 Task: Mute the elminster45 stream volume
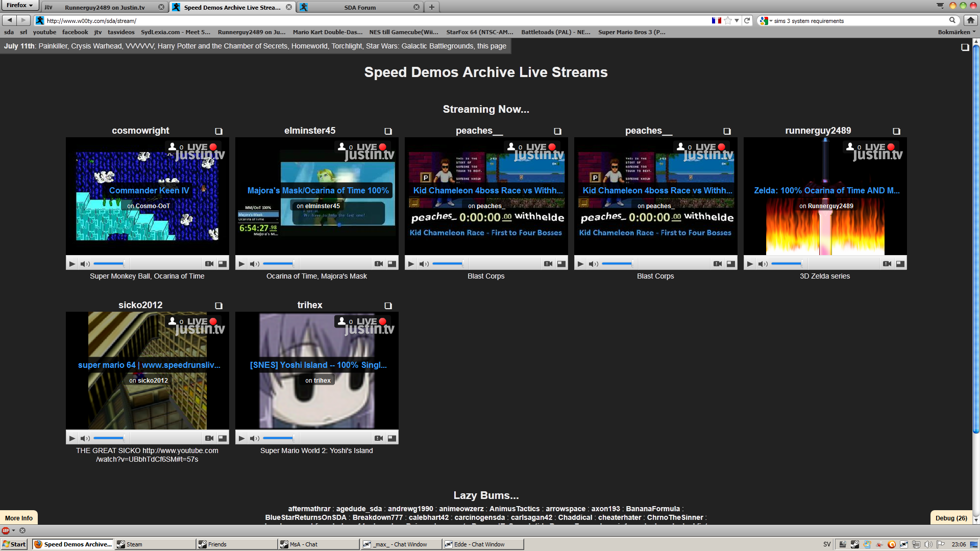[254, 264]
